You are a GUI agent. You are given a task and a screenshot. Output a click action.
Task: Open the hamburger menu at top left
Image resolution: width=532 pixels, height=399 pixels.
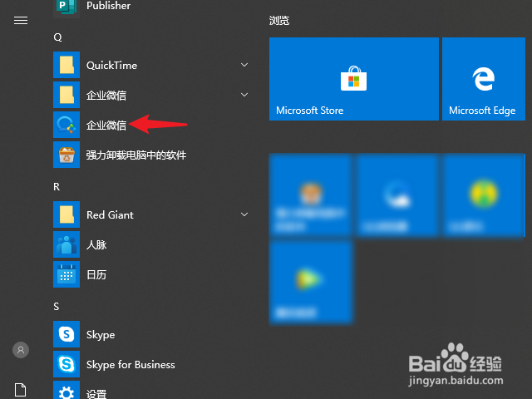point(21,20)
